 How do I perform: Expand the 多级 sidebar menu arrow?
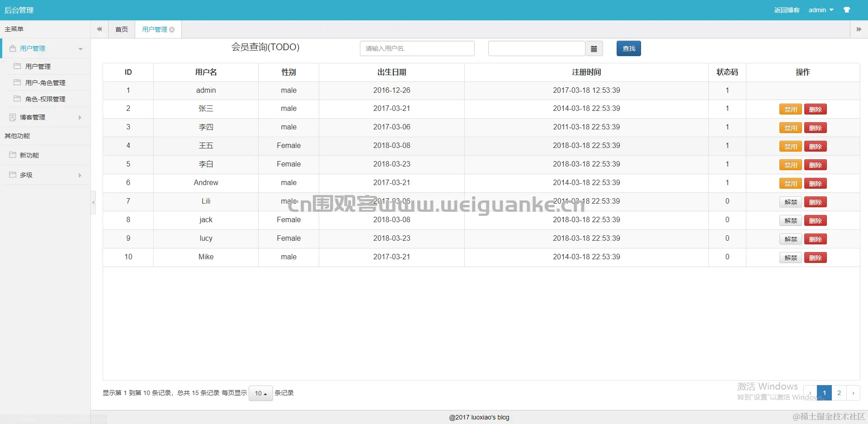tap(80, 176)
